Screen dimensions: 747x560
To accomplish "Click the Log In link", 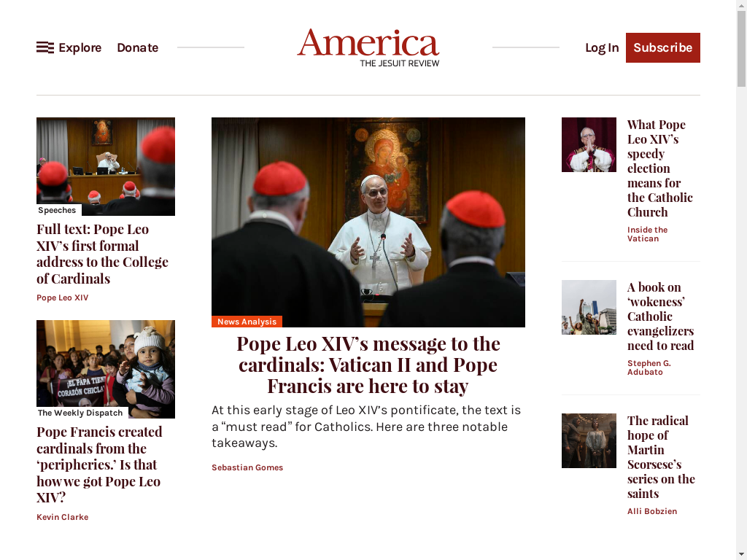I will [x=602, y=47].
